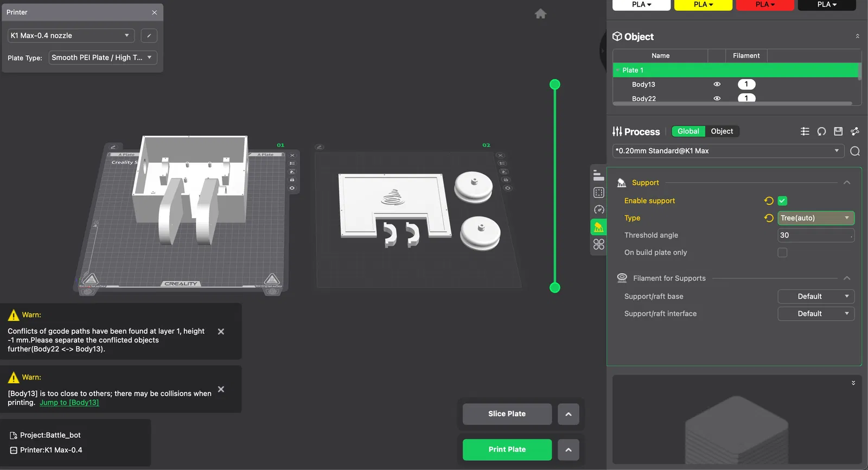Click the compare presets icon
Screen dimensions: 868x470
(855, 131)
